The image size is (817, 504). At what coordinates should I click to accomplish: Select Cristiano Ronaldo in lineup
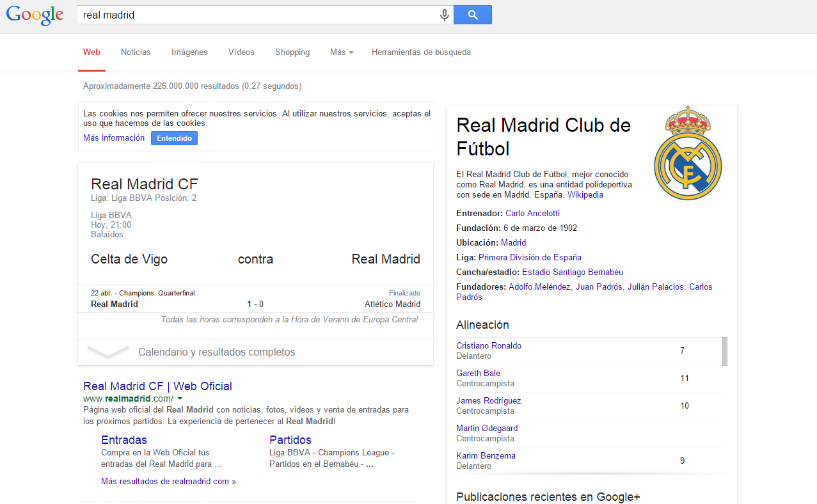[489, 346]
